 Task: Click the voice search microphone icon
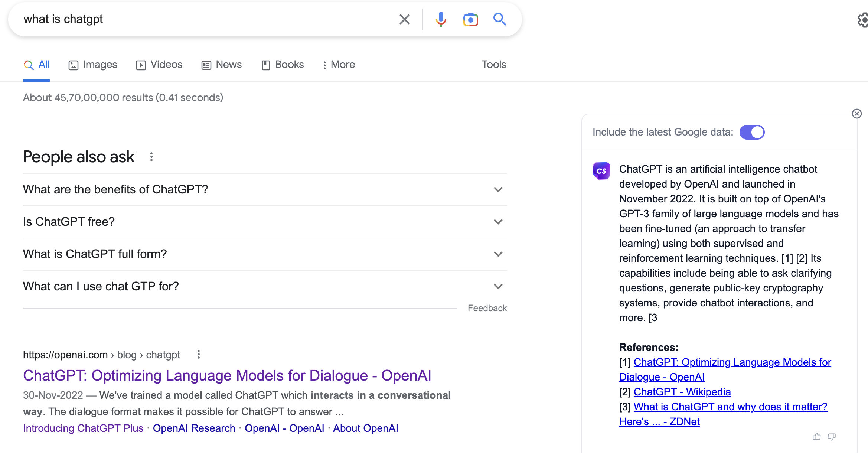point(440,19)
